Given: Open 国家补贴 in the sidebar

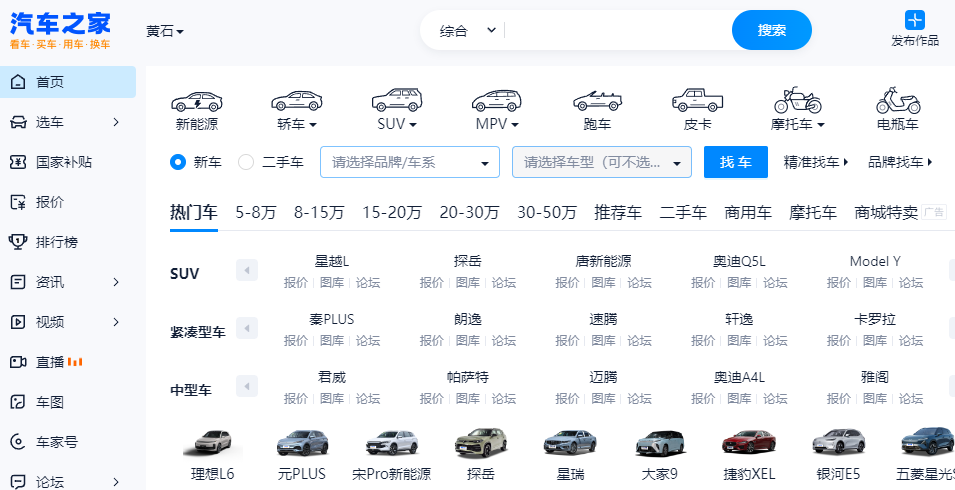Looking at the screenshot, I should point(68,163).
